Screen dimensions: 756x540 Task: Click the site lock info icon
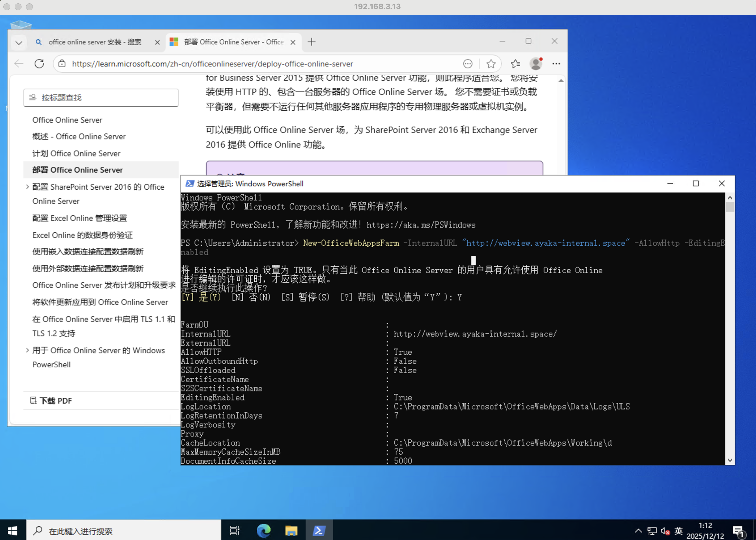(x=62, y=63)
